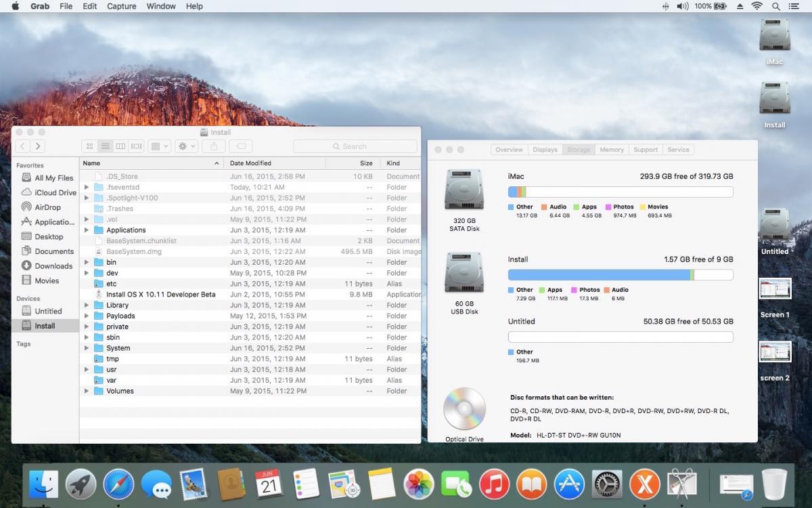812x508 pixels.
Task: Open Finder from the Dock
Action: (43, 484)
